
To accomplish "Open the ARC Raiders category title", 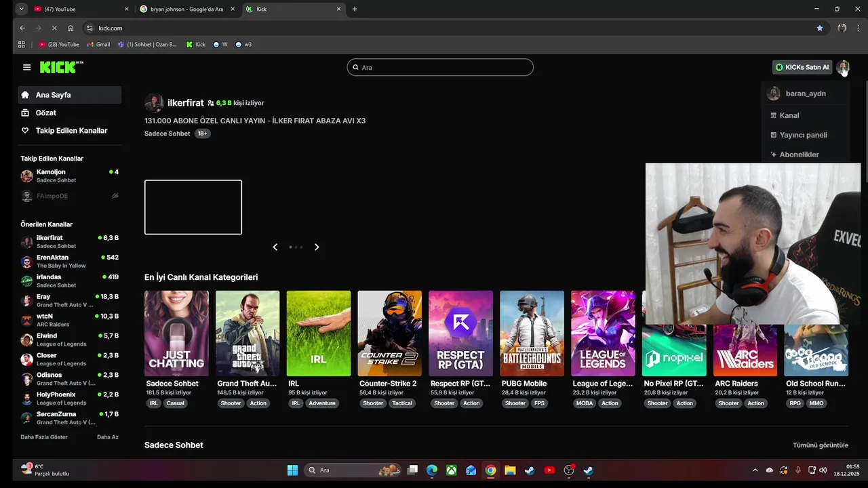I will coord(736,384).
